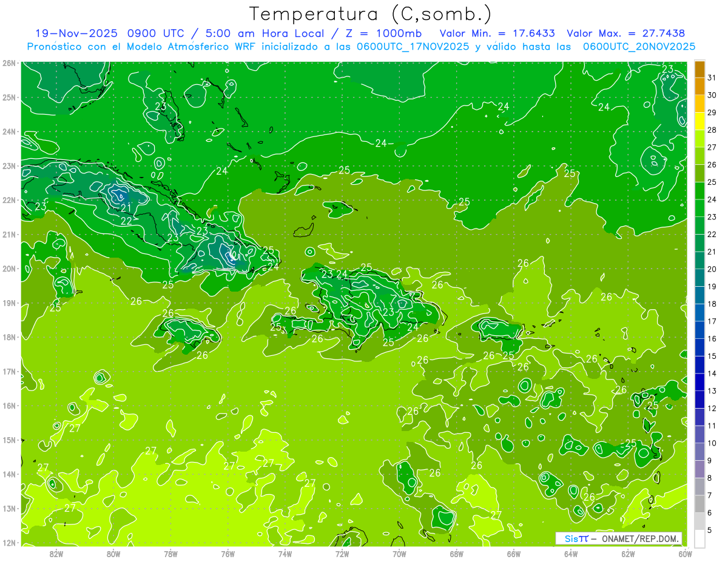Click the legend scale label 10
Screen dimensions: 728x562
click(x=712, y=443)
